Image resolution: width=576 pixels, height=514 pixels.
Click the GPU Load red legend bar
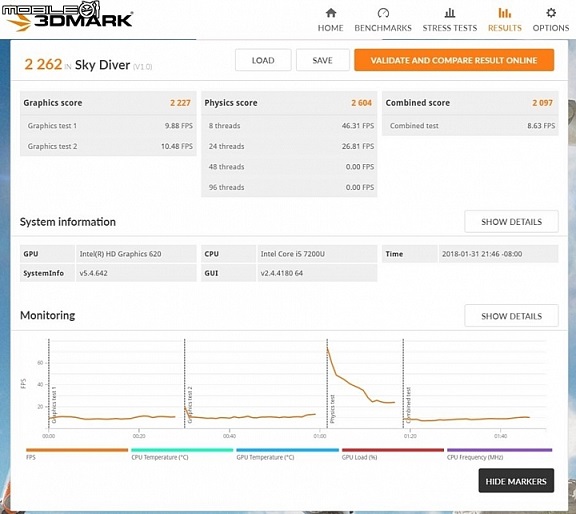pos(393,450)
